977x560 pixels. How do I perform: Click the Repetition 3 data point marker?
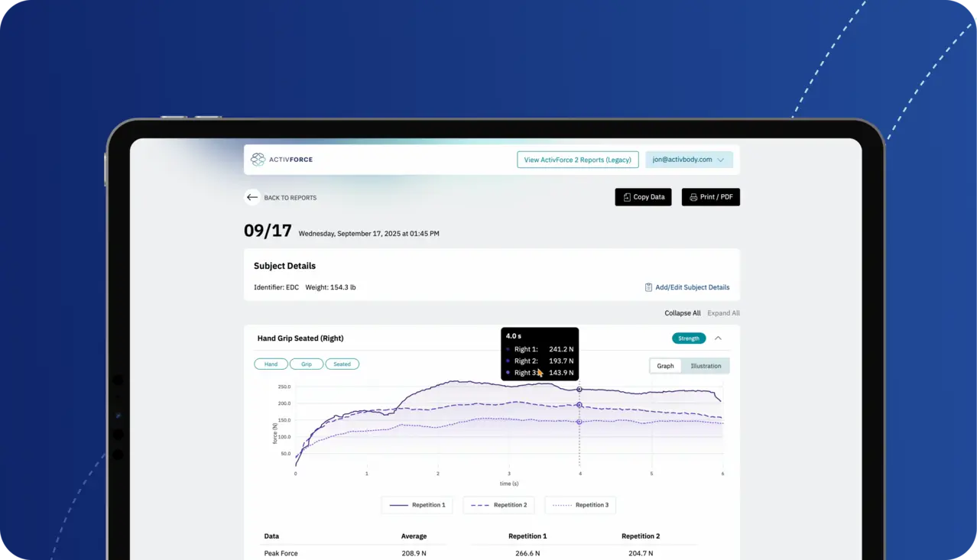click(x=579, y=422)
